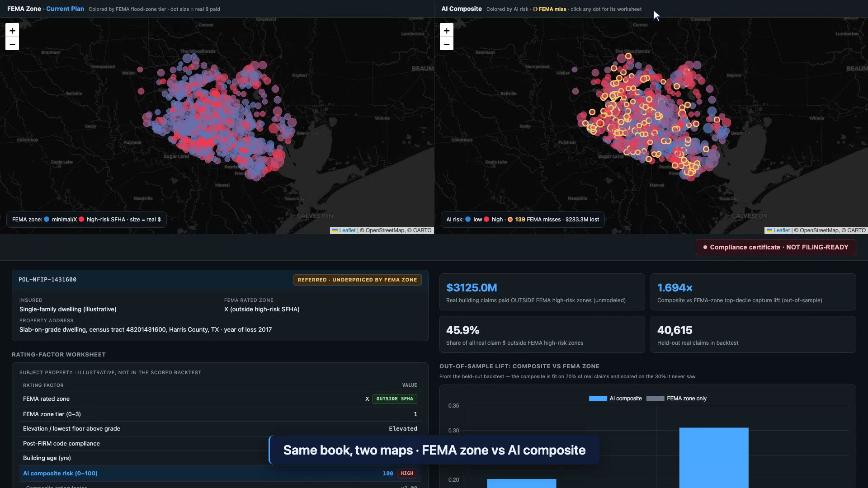Click the 1.694× capture lift card
The height and width of the screenshot is (488, 868).
click(x=753, y=292)
